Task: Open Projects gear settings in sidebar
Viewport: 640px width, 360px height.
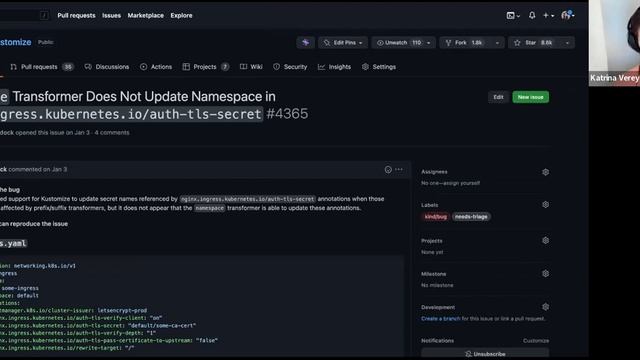Action: coord(545,241)
